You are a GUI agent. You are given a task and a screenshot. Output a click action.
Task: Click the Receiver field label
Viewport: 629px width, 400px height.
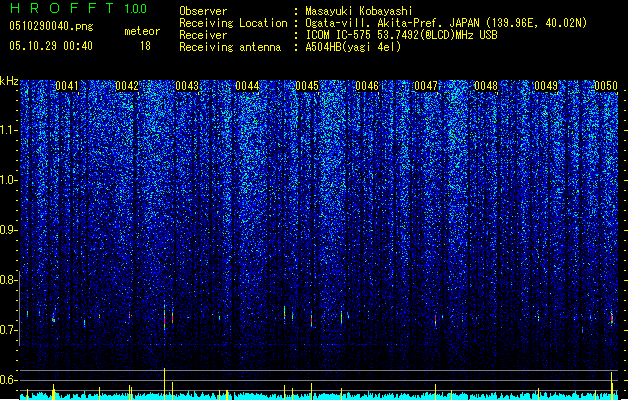[x=203, y=35]
